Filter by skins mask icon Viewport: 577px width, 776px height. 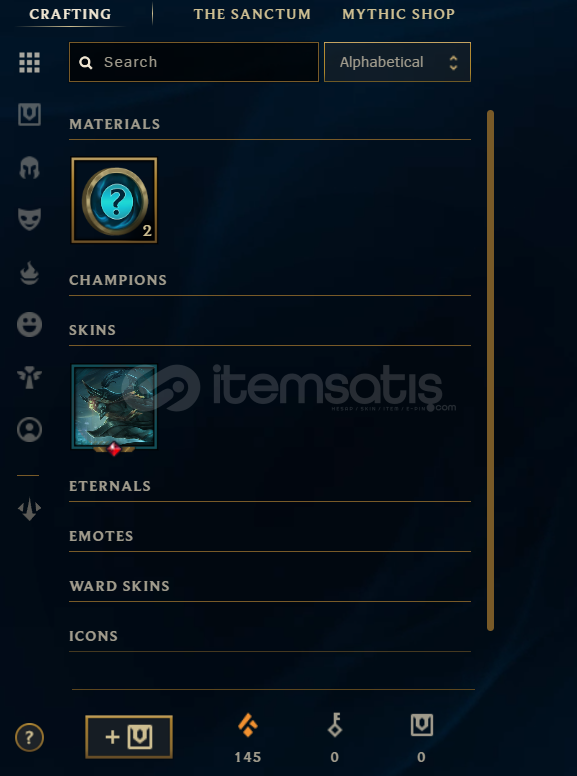point(30,219)
